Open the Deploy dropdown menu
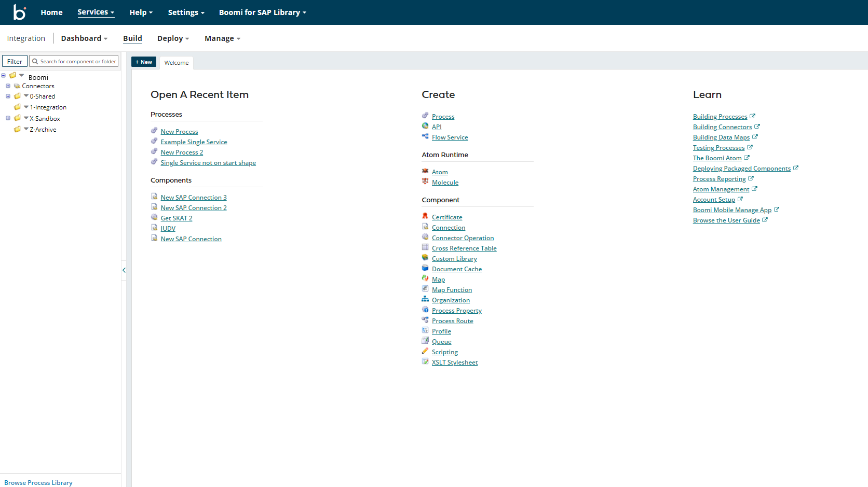Viewport: 868px width, 487px height. pyautogui.click(x=173, y=38)
